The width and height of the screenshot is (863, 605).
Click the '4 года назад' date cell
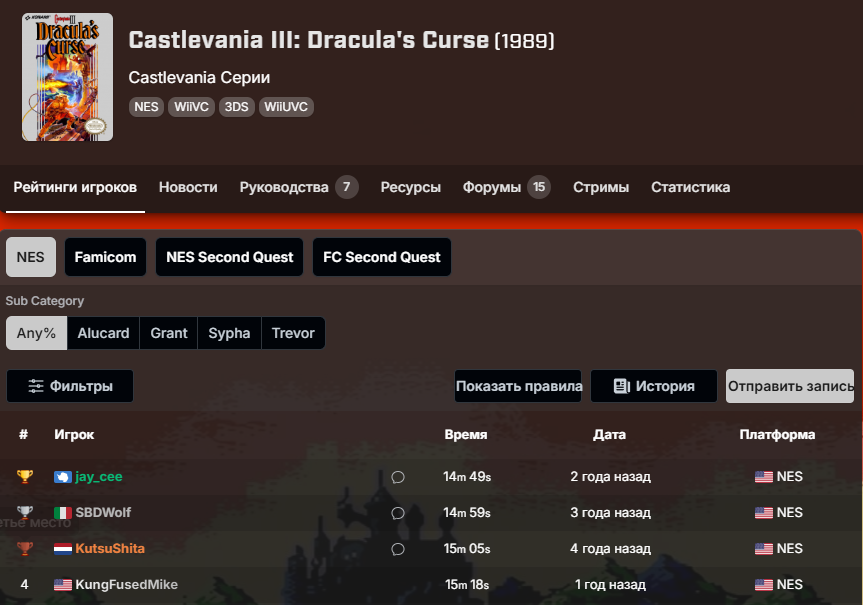610,549
